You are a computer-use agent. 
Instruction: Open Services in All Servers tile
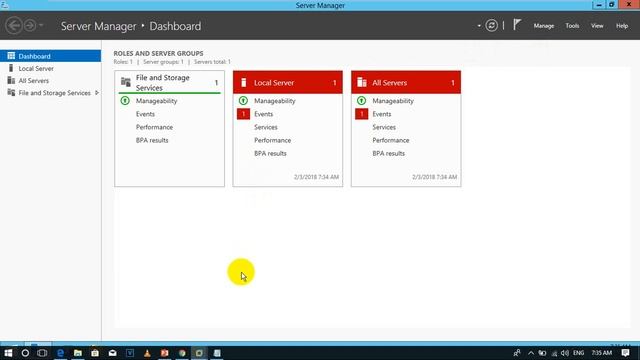(x=384, y=127)
